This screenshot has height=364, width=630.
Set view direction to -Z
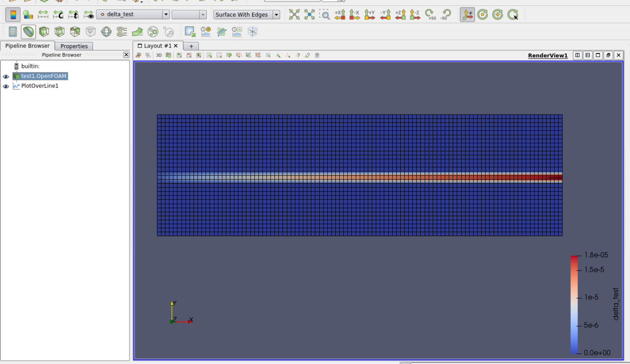tap(415, 15)
